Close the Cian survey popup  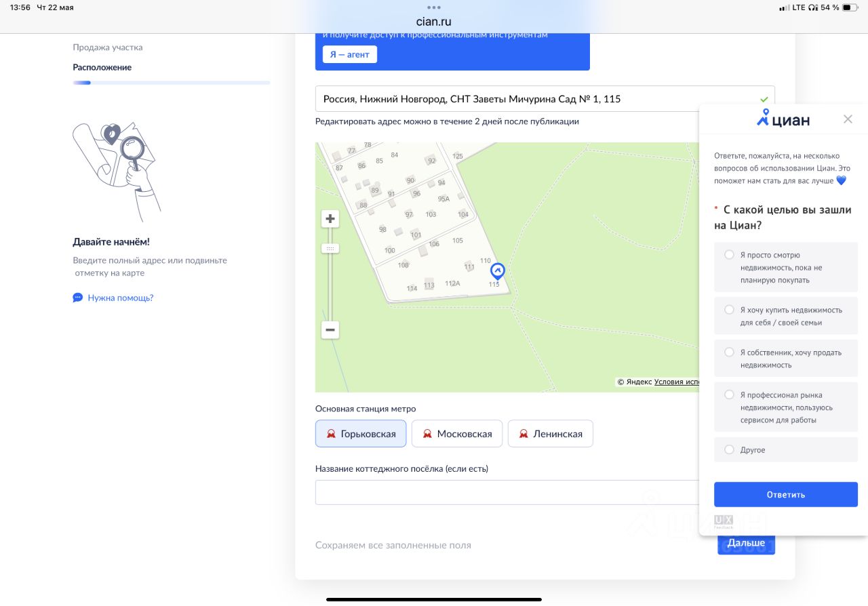point(848,119)
